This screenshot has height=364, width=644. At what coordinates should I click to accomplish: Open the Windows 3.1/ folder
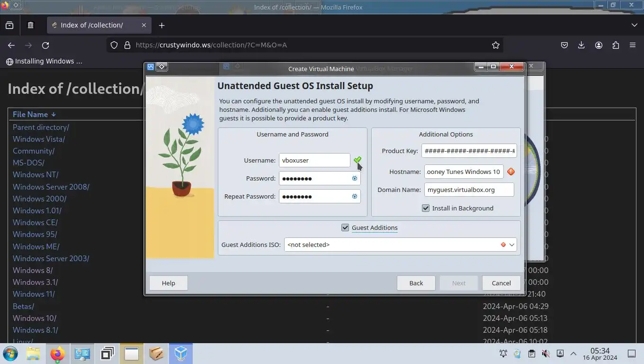point(35,282)
